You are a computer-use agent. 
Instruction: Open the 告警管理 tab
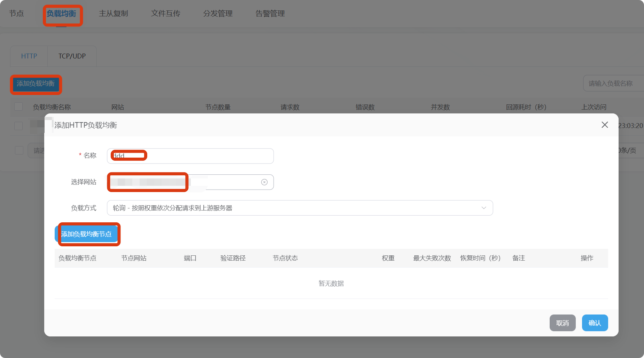pos(270,14)
